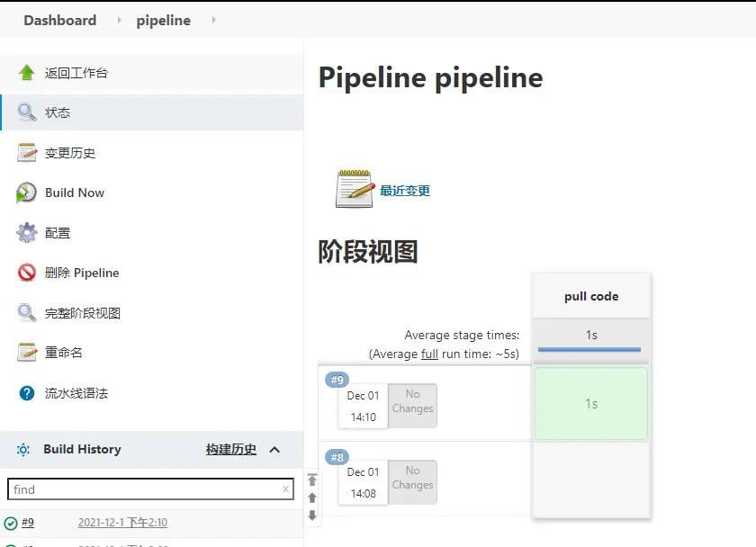Select the 配置 sidebar menu item
This screenshot has width=756, height=547.
(58, 233)
